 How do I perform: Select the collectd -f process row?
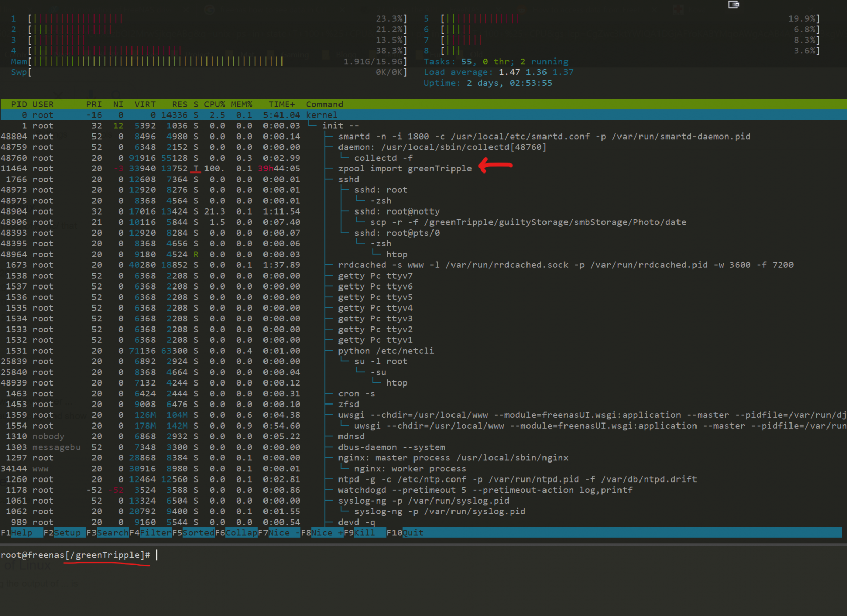(423, 158)
